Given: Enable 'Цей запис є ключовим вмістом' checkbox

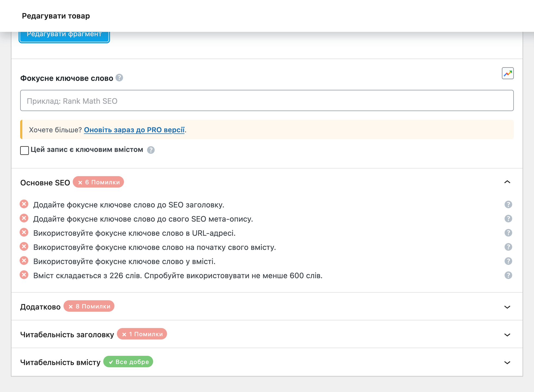Looking at the screenshot, I should click(25, 150).
